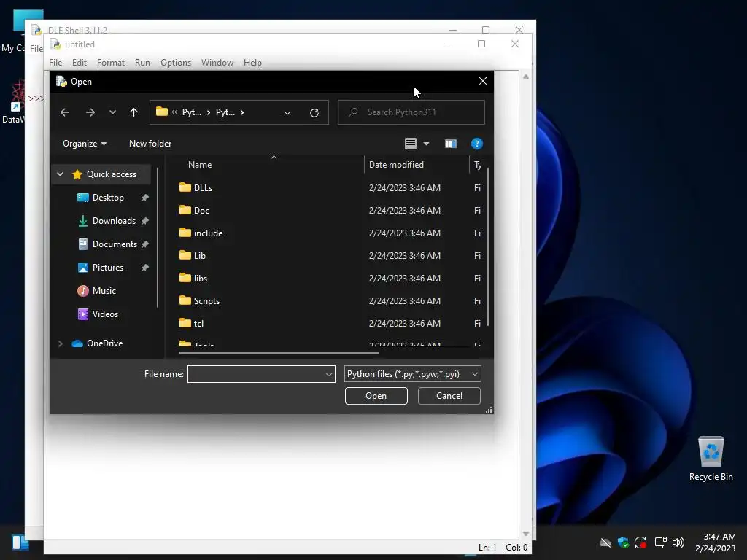The image size is (747, 560).
Task: Click the vertical scrollbar of the file list
Action: 488,248
